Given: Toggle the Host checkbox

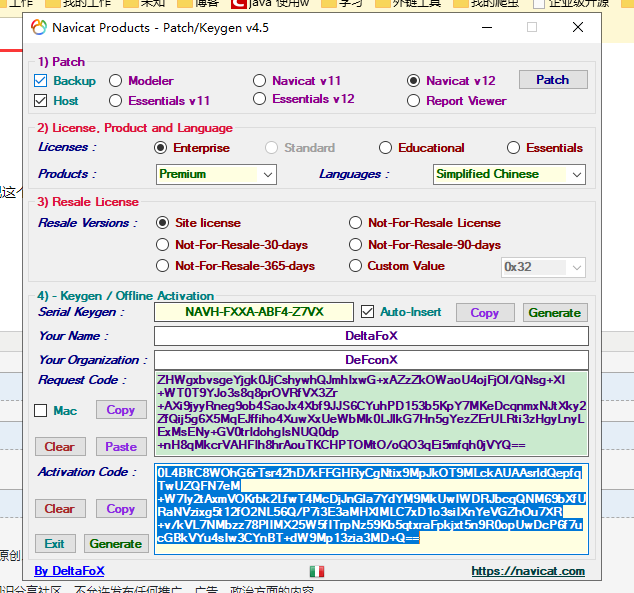Looking at the screenshot, I should (x=40, y=100).
